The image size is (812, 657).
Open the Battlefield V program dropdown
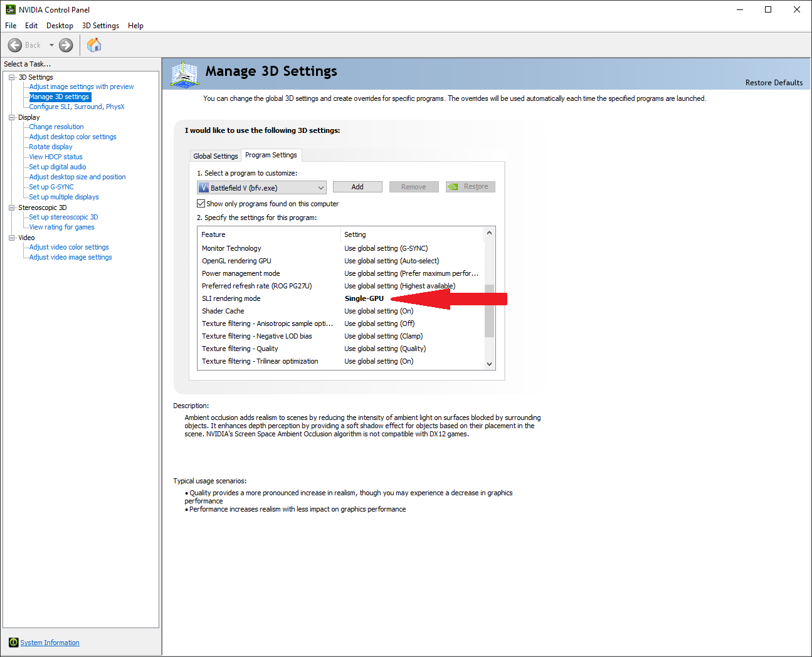point(261,187)
